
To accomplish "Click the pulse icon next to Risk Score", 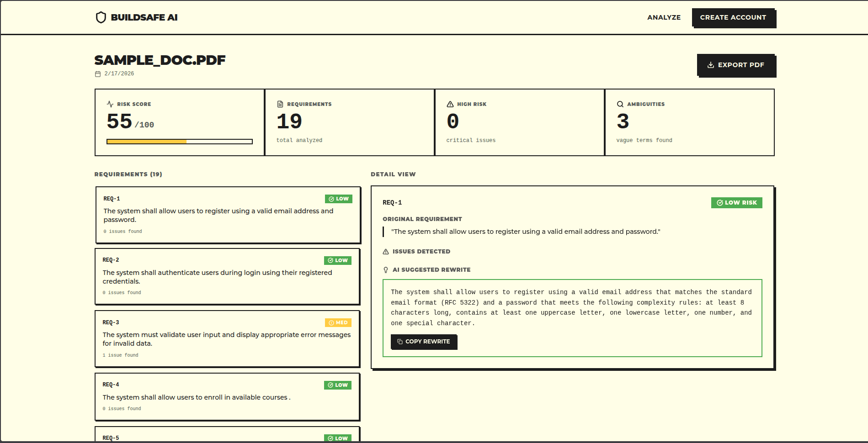I will tap(110, 104).
